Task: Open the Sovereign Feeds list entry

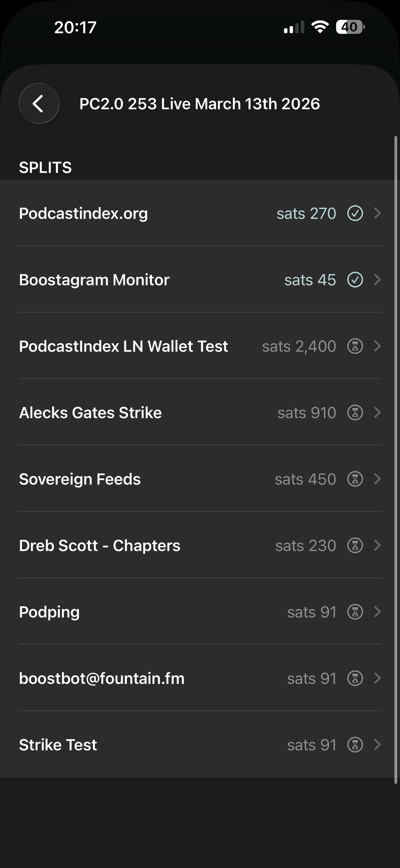Action: [80, 479]
